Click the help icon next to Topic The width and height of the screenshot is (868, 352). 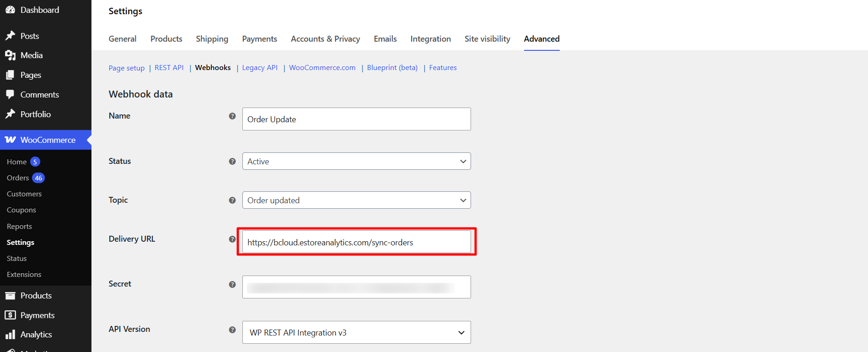point(232,200)
